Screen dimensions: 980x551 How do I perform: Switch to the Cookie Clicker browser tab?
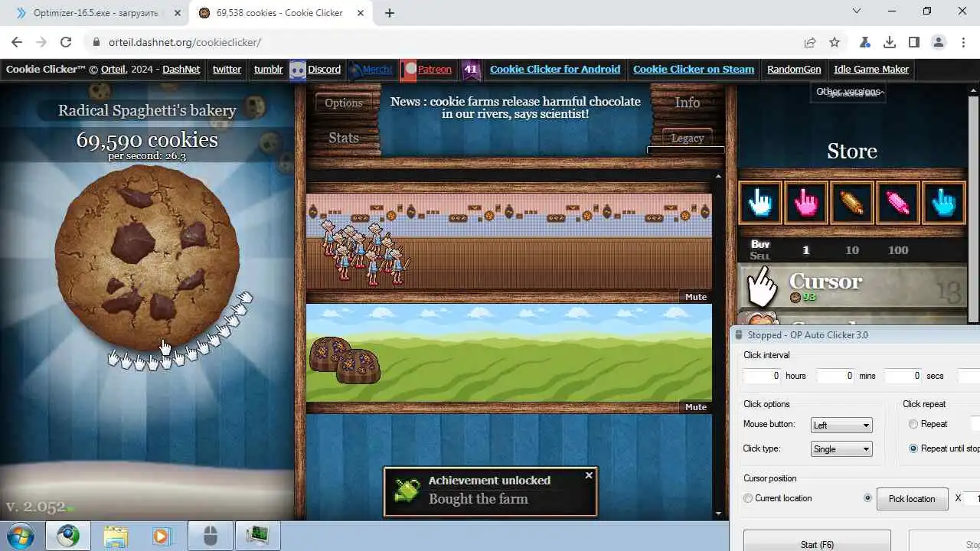[x=279, y=13]
